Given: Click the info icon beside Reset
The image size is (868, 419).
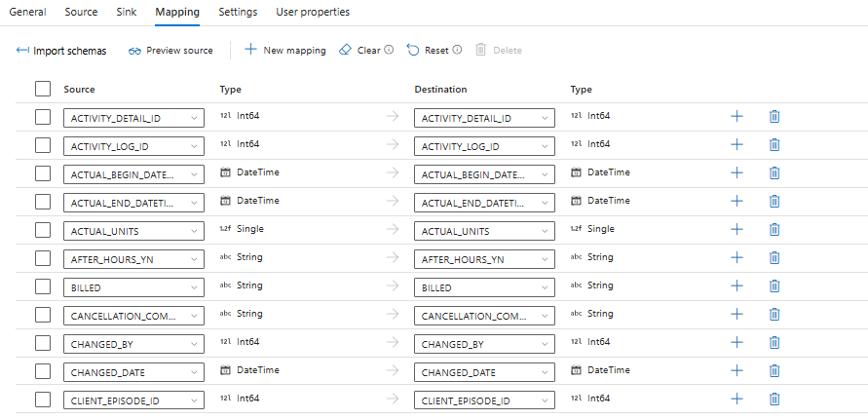Looking at the screenshot, I should [x=457, y=50].
